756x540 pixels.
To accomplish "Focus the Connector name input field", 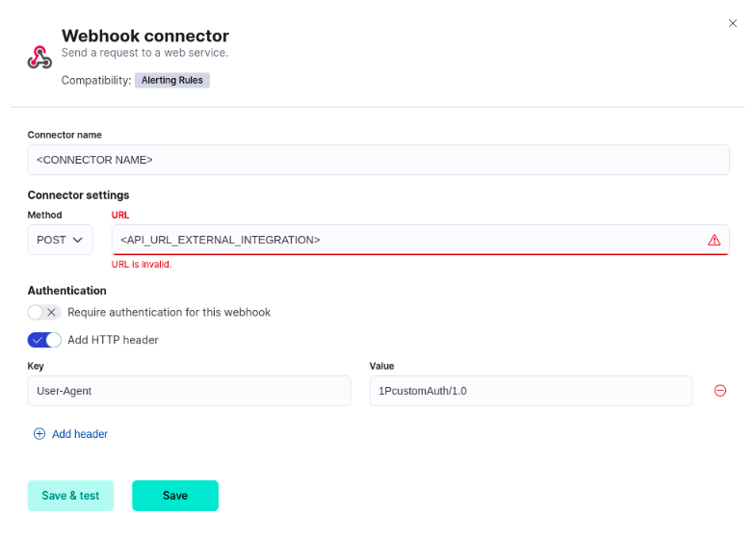I will (x=378, y=160).
